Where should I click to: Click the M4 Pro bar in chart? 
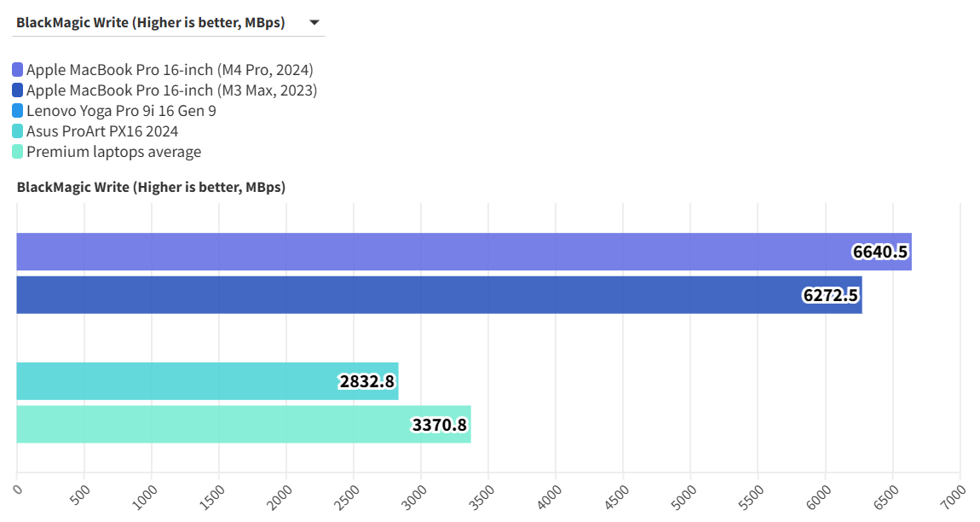point(426,252)
